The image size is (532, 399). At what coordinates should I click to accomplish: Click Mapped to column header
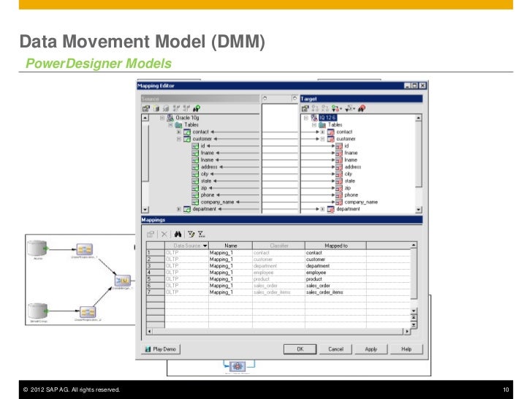336,246
